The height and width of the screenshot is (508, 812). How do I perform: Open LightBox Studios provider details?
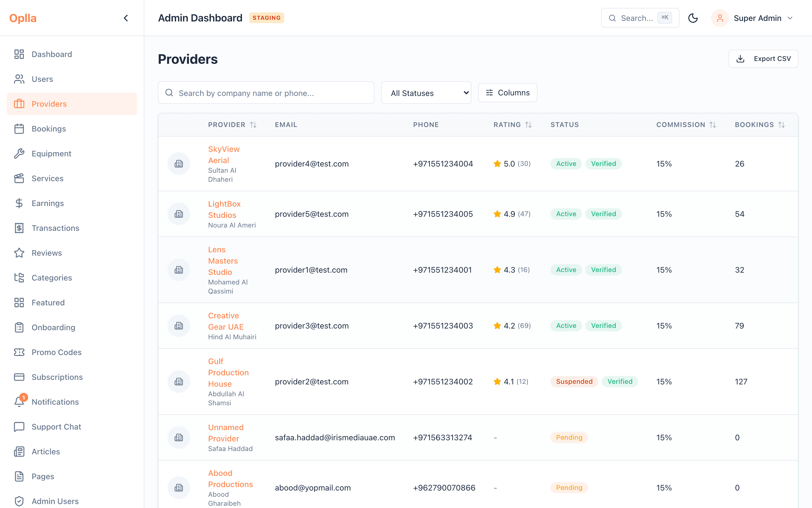pyautogui.click(x=224, y=210)
